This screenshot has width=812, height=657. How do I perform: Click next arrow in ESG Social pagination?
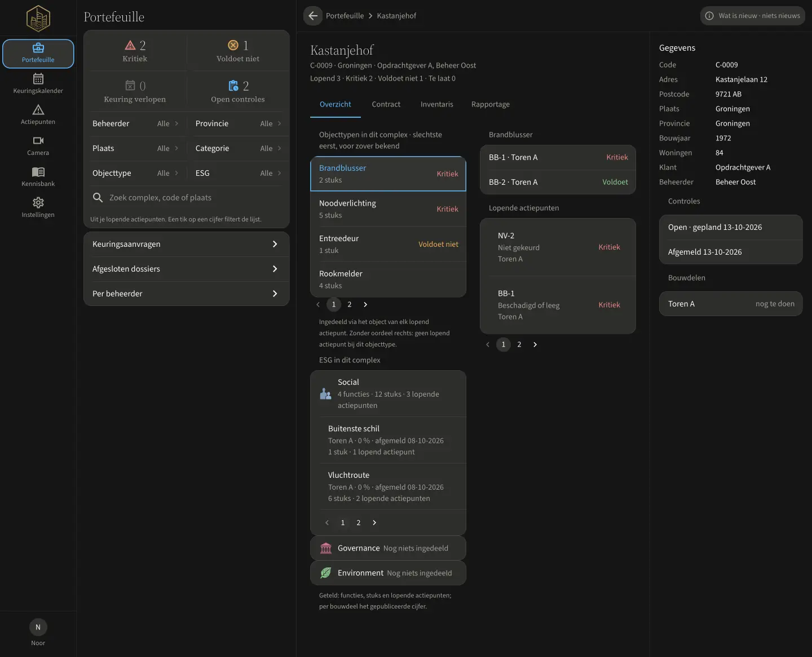click(374, 522)
